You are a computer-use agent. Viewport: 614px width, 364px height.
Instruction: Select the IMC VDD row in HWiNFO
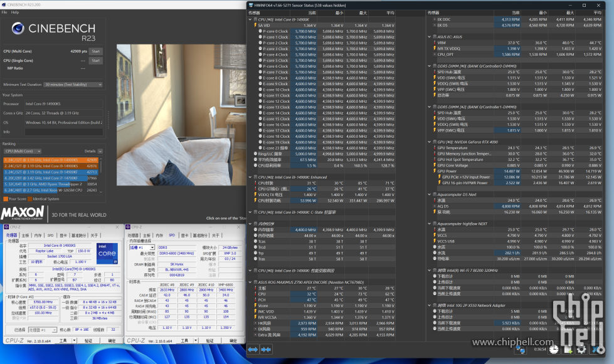(x=324, y=311)
